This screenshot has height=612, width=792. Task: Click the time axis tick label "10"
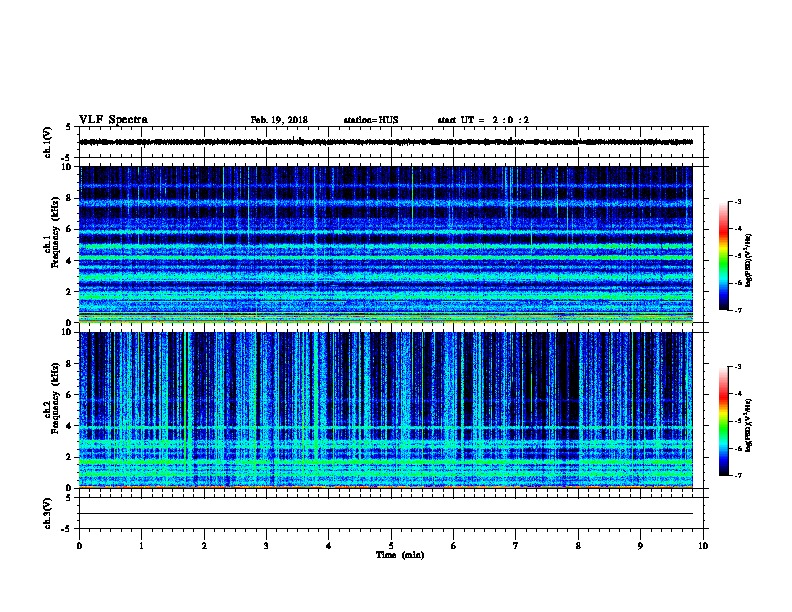[703, 545]
